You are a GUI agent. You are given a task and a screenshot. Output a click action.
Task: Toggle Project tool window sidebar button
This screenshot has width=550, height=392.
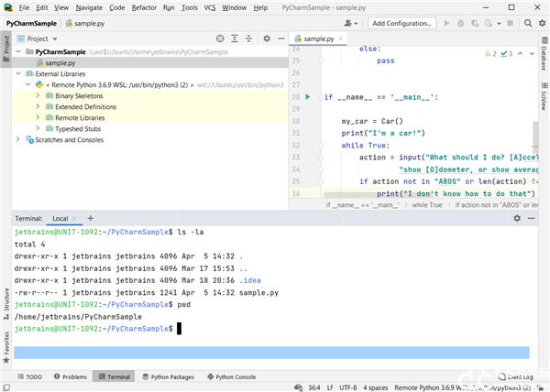pyautogui.click(x=6, y=49)
